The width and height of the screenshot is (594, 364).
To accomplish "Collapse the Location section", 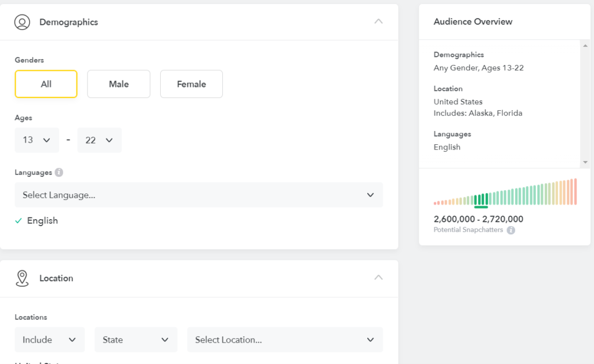I will [378, 278].
